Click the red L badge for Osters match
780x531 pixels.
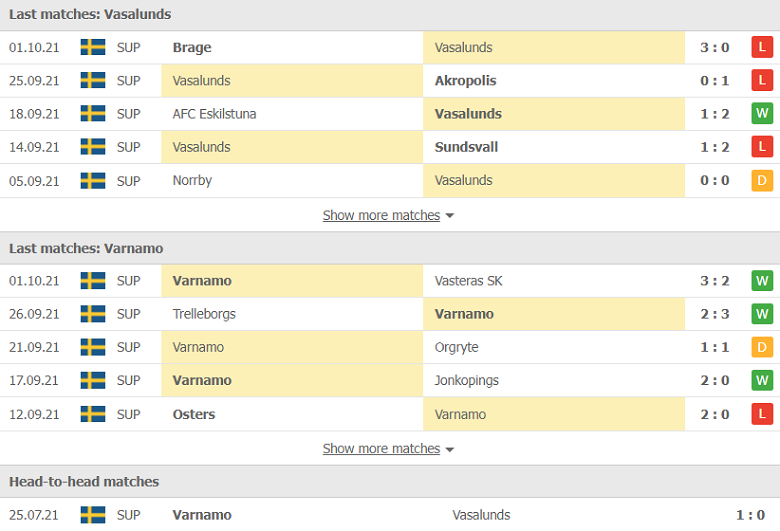pyautogui.click(x=762, y=414)
